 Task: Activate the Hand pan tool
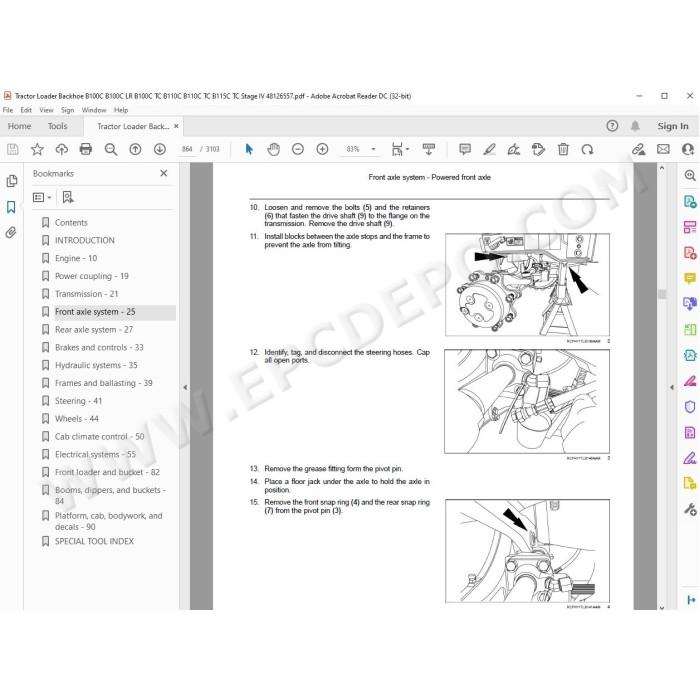274,149
